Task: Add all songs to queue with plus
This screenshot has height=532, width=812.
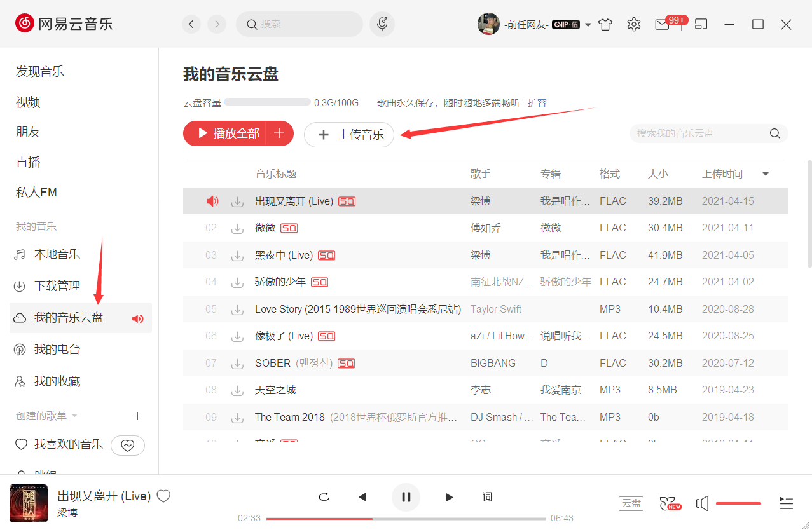Action: point(279,133)
